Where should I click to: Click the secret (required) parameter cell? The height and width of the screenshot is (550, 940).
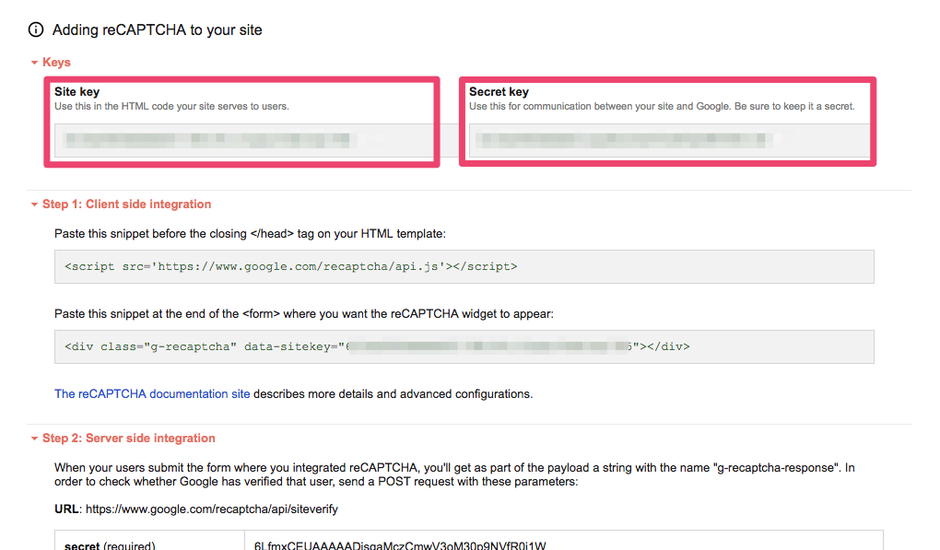(x=110, y=545)
